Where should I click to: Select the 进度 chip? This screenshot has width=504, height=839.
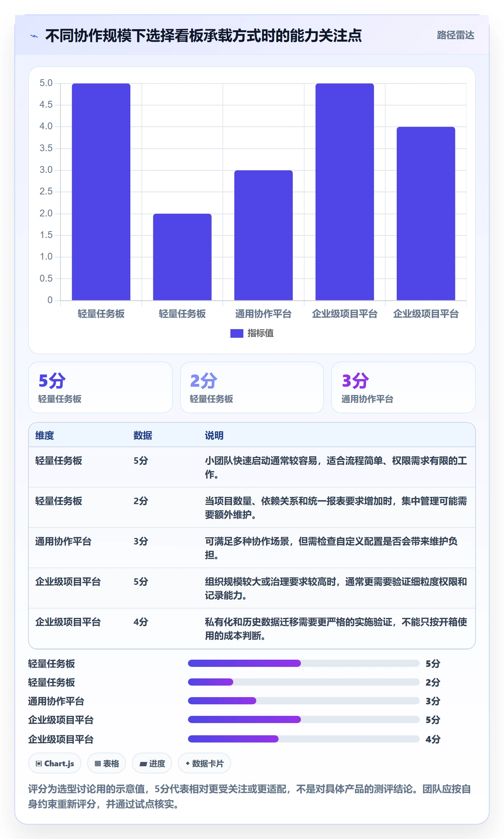point(152,763)
